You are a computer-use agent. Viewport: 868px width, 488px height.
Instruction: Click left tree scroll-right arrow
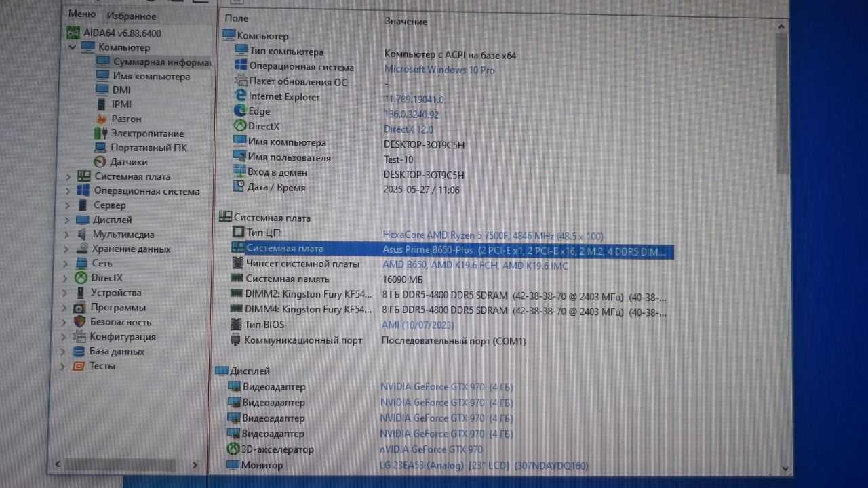coord(195,465)
